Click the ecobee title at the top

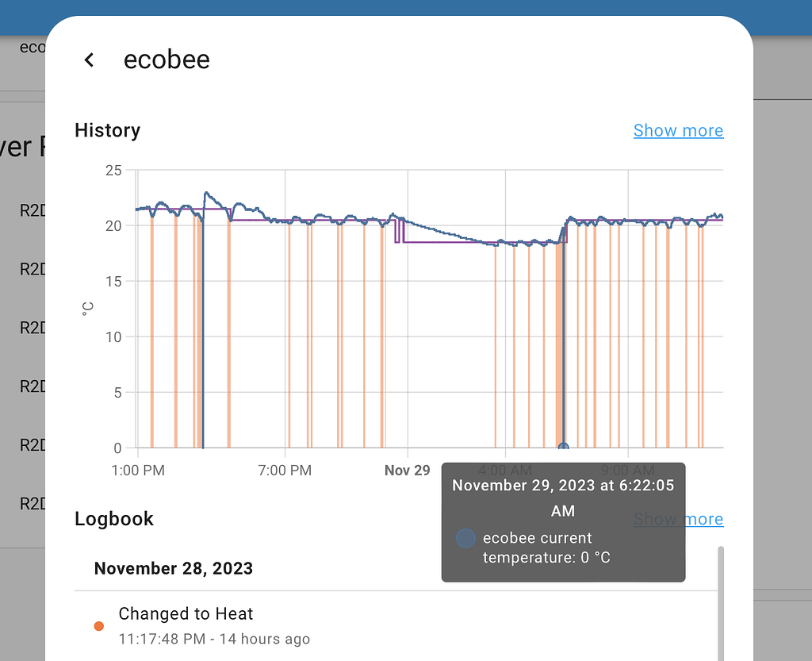coord(167,59)
